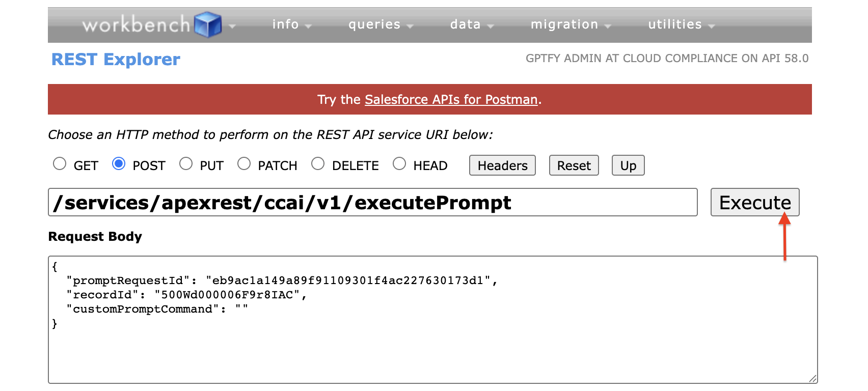Pick the DELETE HTTP method
The width and height of the screenshot is (868, 391).
(x=318, y=164)
